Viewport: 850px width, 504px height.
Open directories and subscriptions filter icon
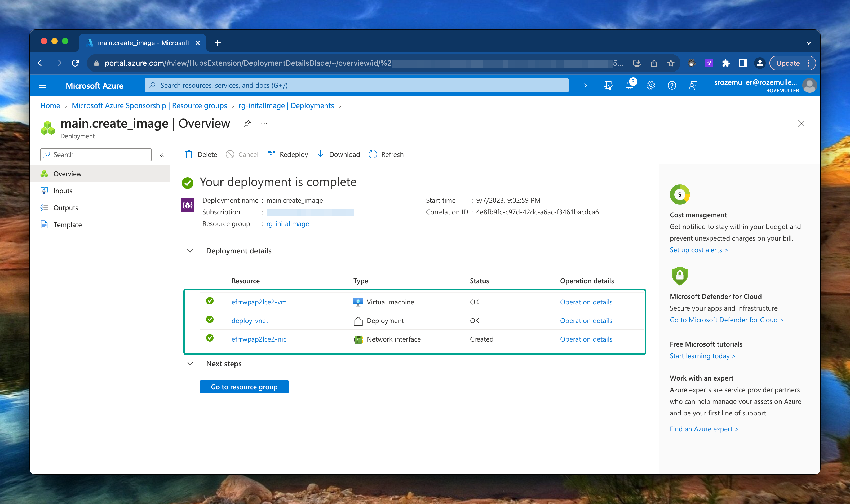point(608,86)
